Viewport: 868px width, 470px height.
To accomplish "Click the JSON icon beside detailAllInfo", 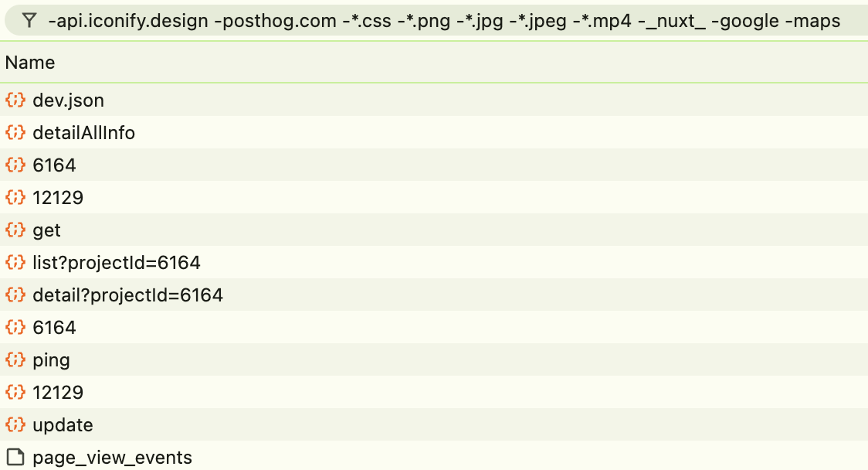I will click(15, 132).
